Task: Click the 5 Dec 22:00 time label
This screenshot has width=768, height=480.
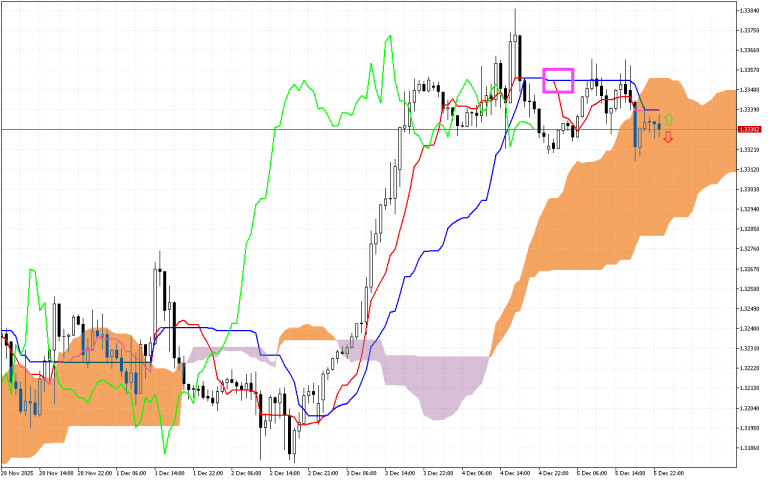Action: 669,473
